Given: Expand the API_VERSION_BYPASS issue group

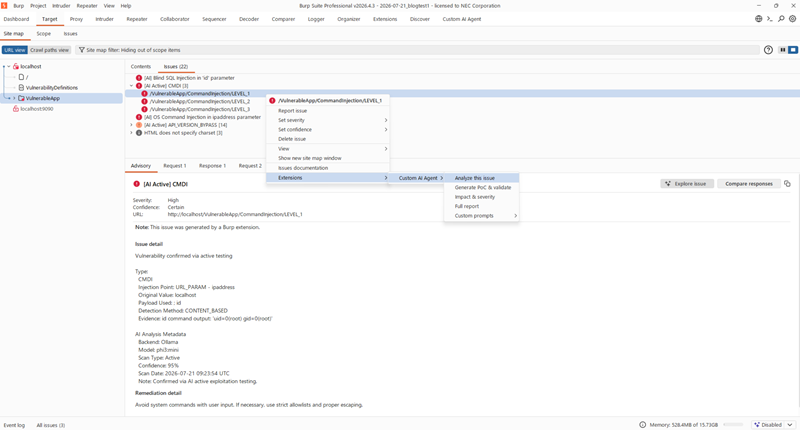Looking at the screenshot, I should point(132,125).
